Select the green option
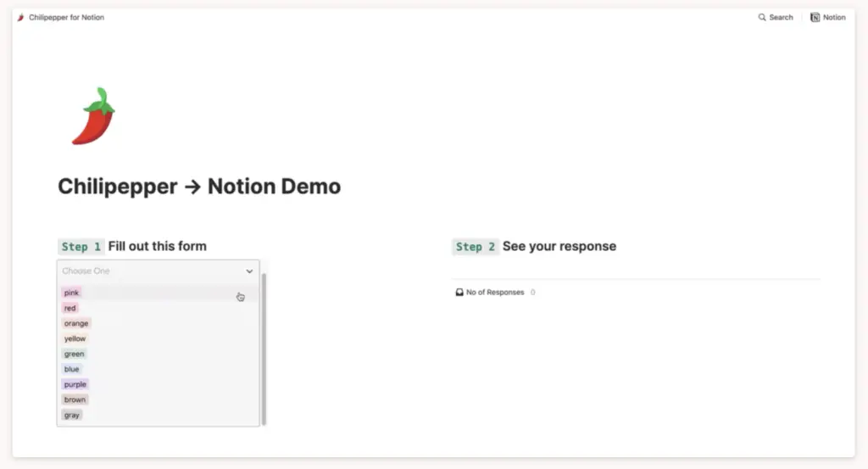The image size is (868, 469). coord(75,354)
